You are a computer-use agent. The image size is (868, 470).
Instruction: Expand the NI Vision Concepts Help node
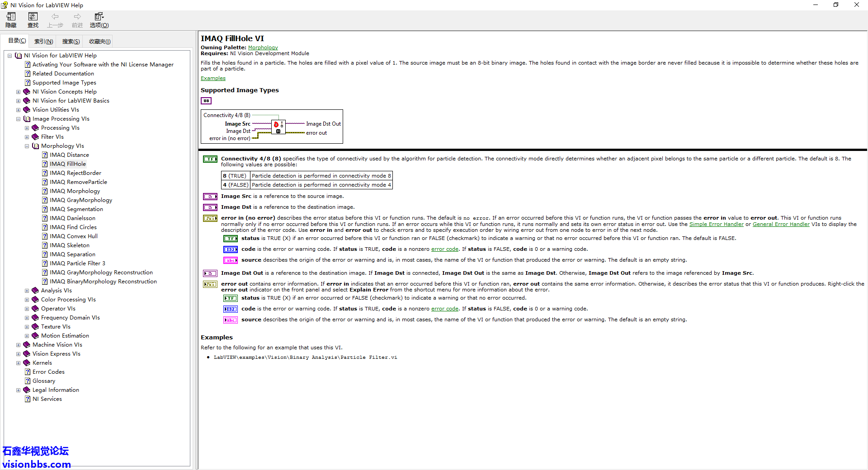point(18,92)
